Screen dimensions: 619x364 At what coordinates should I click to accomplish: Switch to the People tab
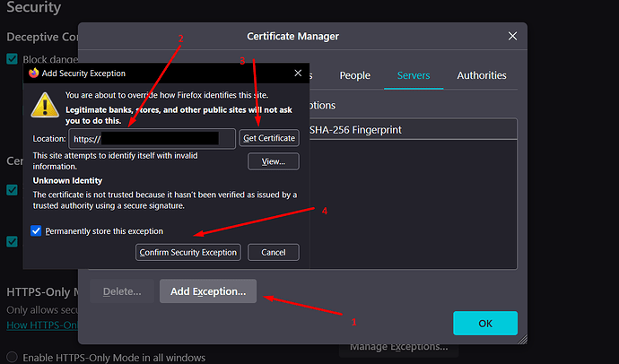[x=355, y=75]
